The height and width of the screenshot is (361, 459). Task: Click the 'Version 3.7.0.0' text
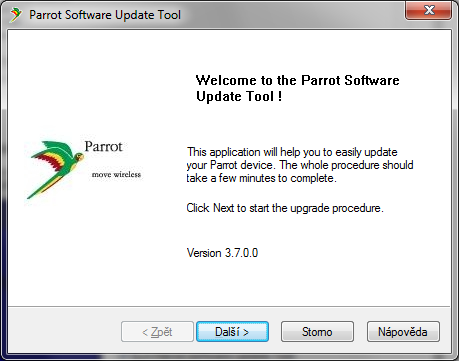[x=222, y=253]
